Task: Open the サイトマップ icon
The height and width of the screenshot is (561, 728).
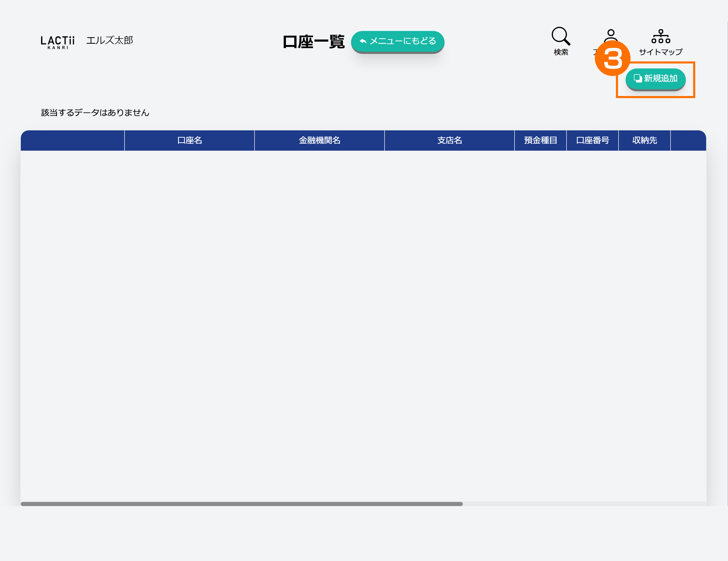Action: [x=661, y=37]
